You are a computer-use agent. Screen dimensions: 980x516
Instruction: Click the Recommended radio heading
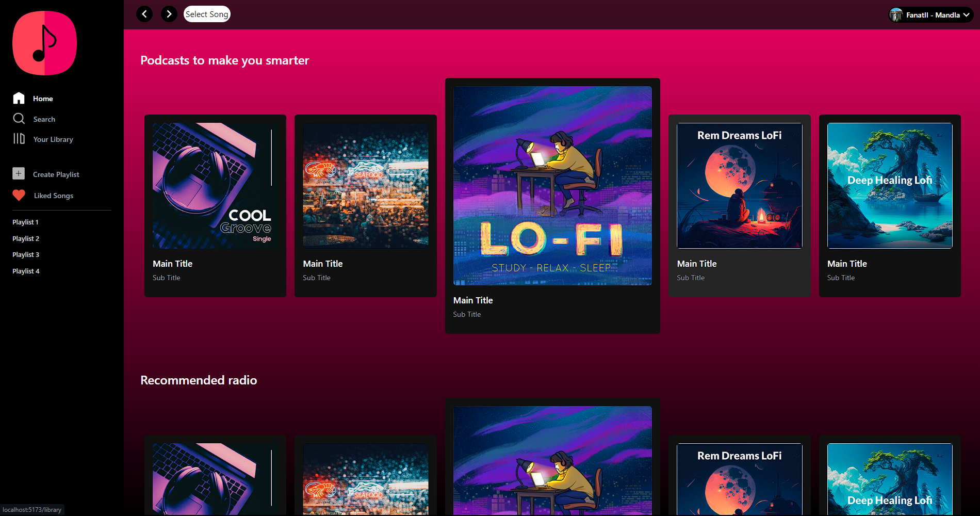199,380
